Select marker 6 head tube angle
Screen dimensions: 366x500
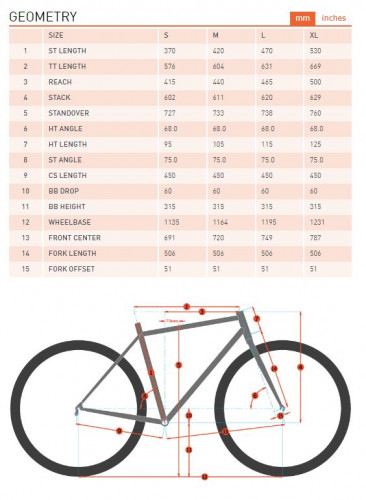coord(255,396)
